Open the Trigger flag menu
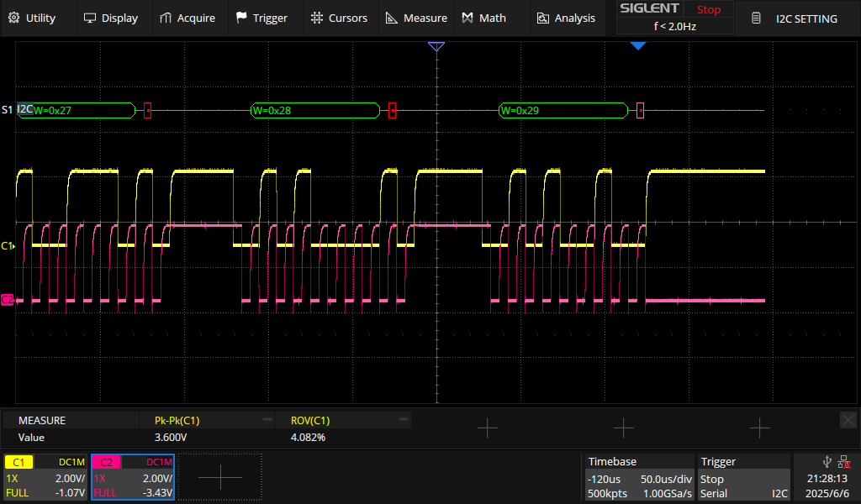The height and width of the screenshot is (504, 861). (261, 18)
